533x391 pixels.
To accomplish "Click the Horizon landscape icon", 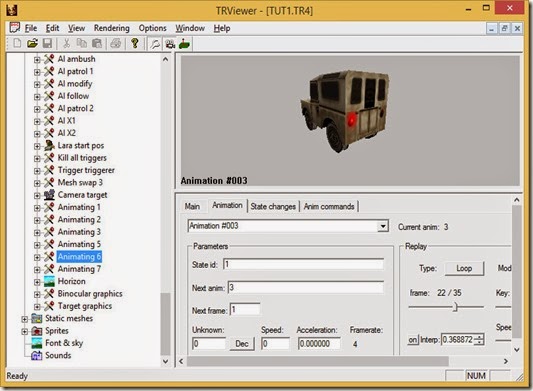I will 49,281.
